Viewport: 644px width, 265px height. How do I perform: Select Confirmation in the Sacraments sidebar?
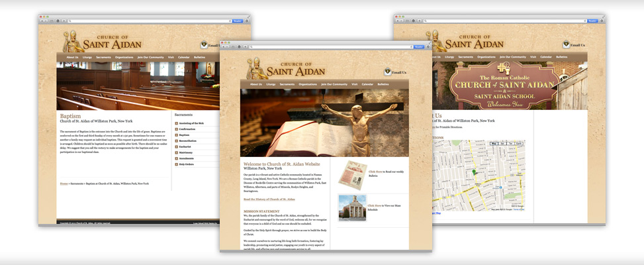[187, 129]
